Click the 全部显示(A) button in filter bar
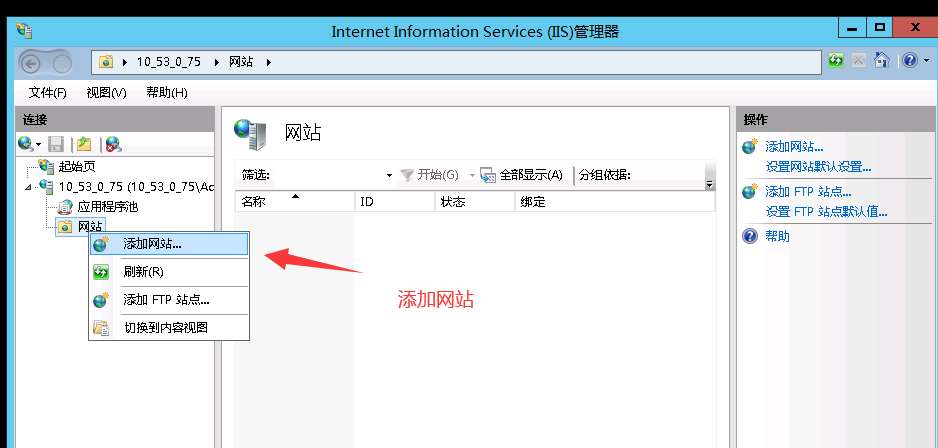This screenshot has height=448, width=938. pos(522,175)
